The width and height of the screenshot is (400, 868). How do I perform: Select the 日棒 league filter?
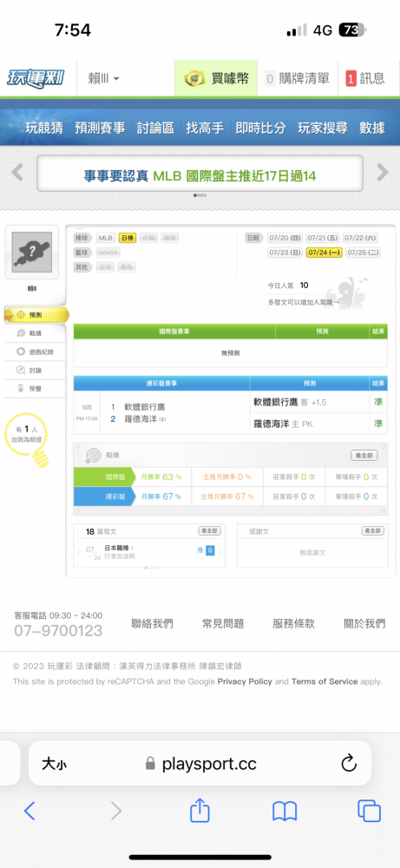pyautogui.click(x=128, y=238)
